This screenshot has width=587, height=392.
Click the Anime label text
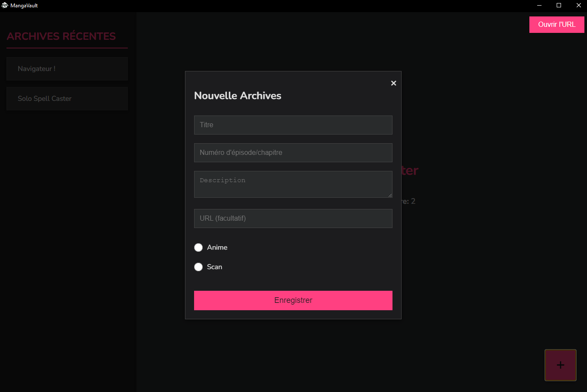[x=217, y=247]
